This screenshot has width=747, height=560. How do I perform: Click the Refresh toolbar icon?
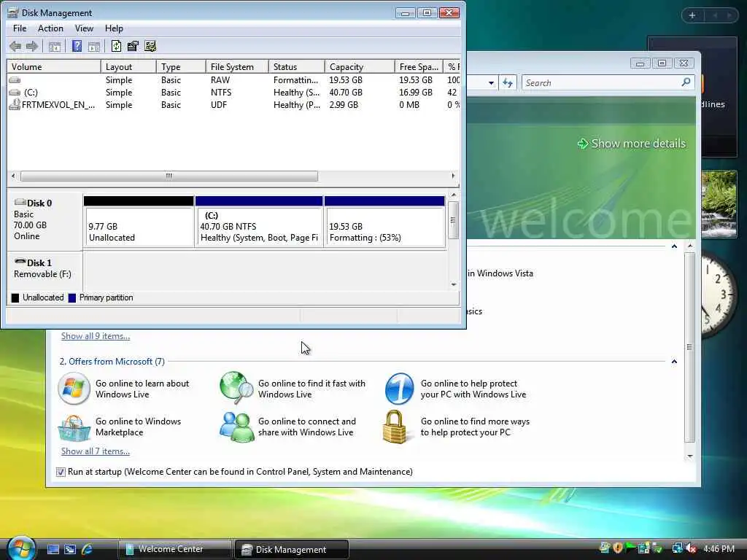click(116, 46)
